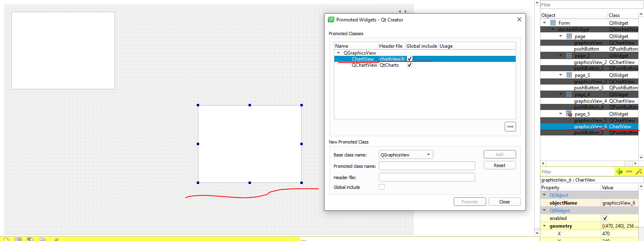Click the broken-layout icon beside page_5

click(x=569, y=114)
